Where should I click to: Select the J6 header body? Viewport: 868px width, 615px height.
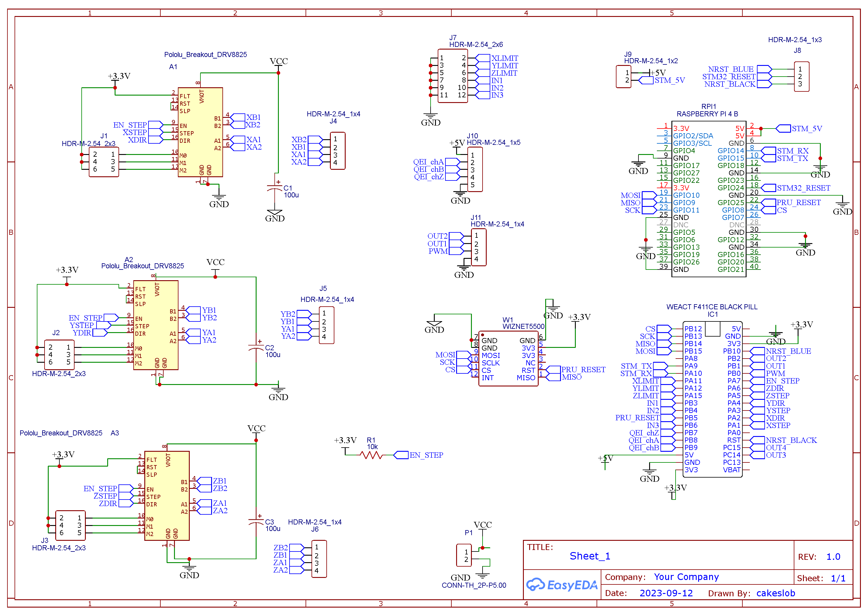tap(319, 559)
